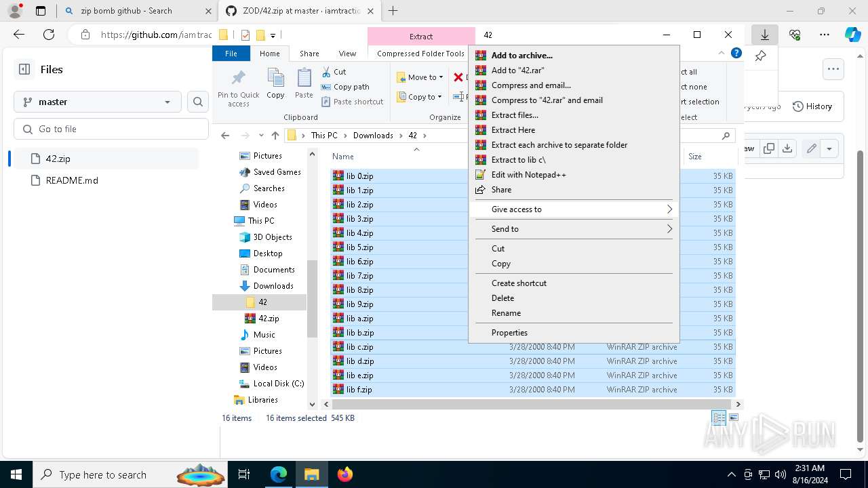Click the Explorer search magnifier icon
868x488 pixels.
coord(726,136)
